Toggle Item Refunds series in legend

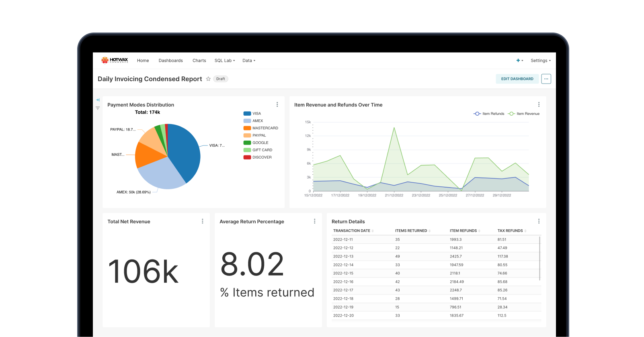click(489, 114)
